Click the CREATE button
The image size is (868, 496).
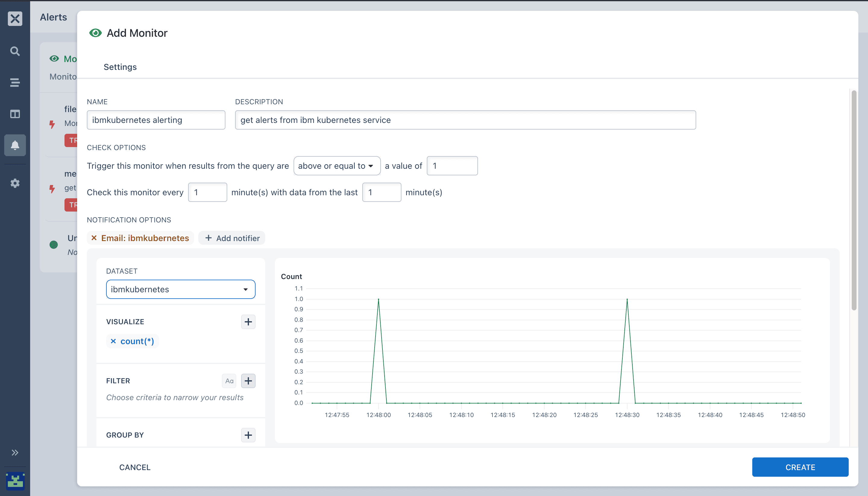(800, 467)
